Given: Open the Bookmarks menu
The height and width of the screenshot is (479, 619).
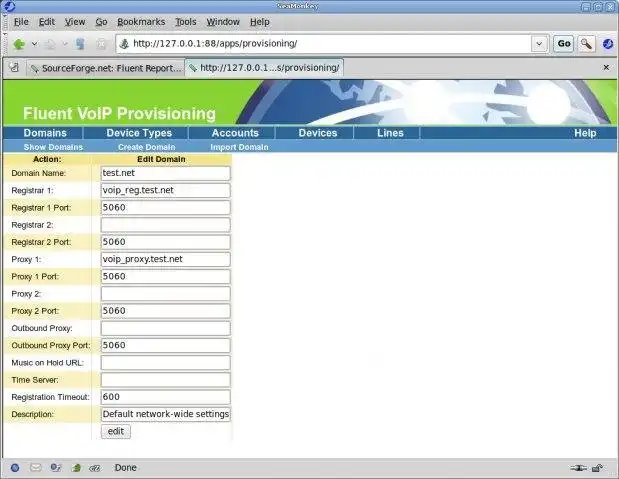Looking at the screenshot, I should [141, 22].
